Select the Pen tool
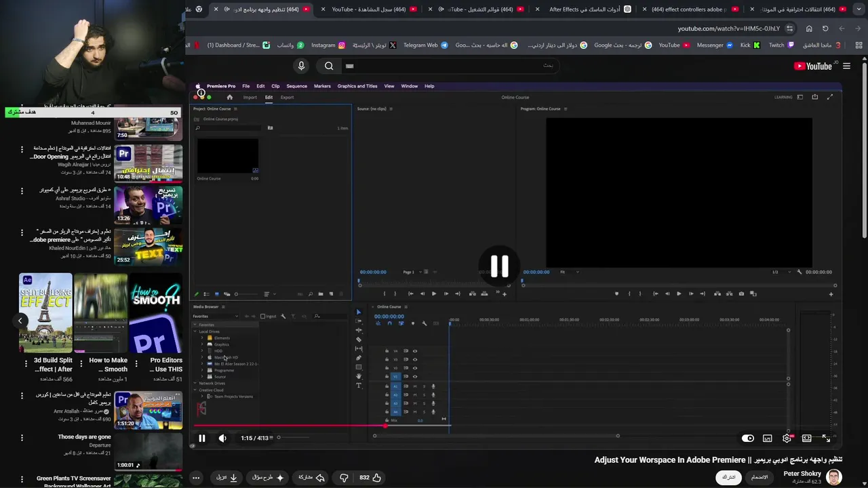The width and height of the screenshot is (868, 488). (359, 358)
